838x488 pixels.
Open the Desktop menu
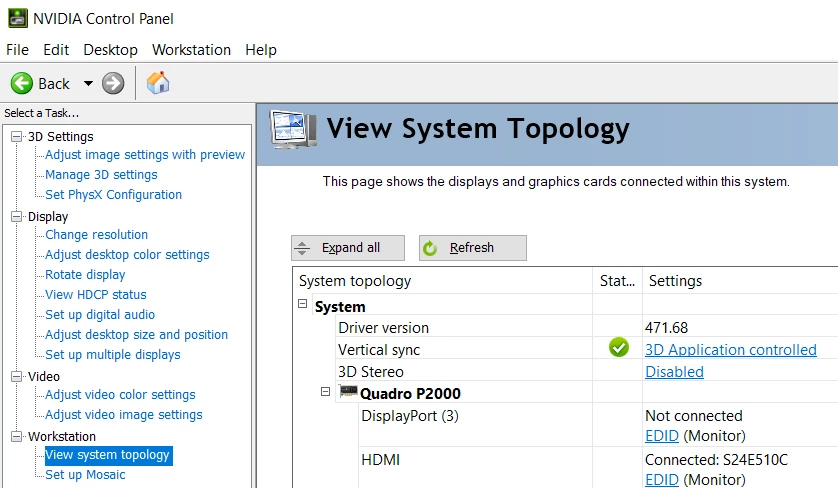coord(111,50)
